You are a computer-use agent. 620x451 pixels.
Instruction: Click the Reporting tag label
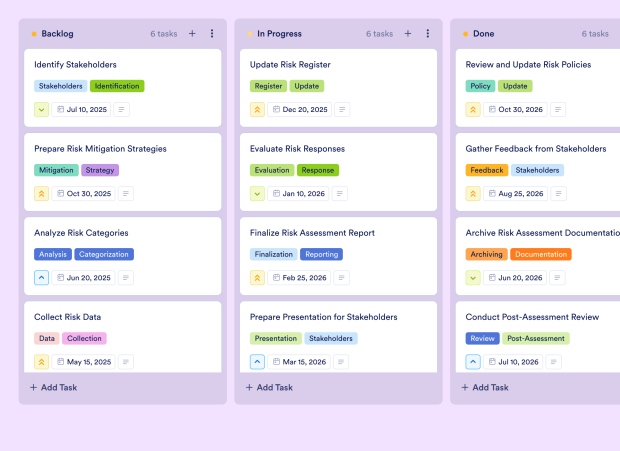point(321,254)
